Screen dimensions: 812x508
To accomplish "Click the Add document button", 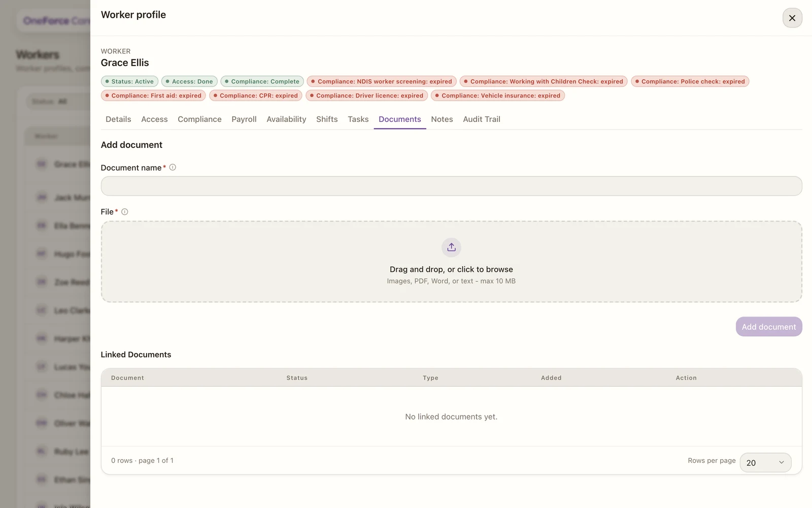I will coord(769,327).
